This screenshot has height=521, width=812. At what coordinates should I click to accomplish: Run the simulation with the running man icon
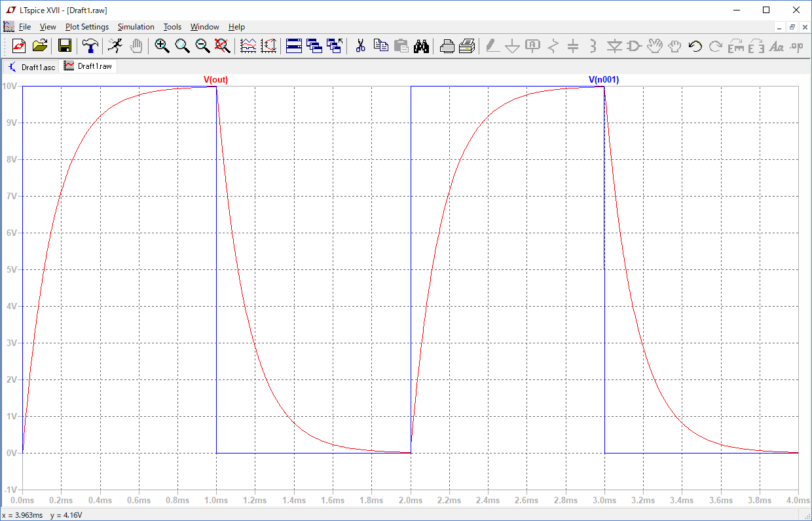(115, 45)
